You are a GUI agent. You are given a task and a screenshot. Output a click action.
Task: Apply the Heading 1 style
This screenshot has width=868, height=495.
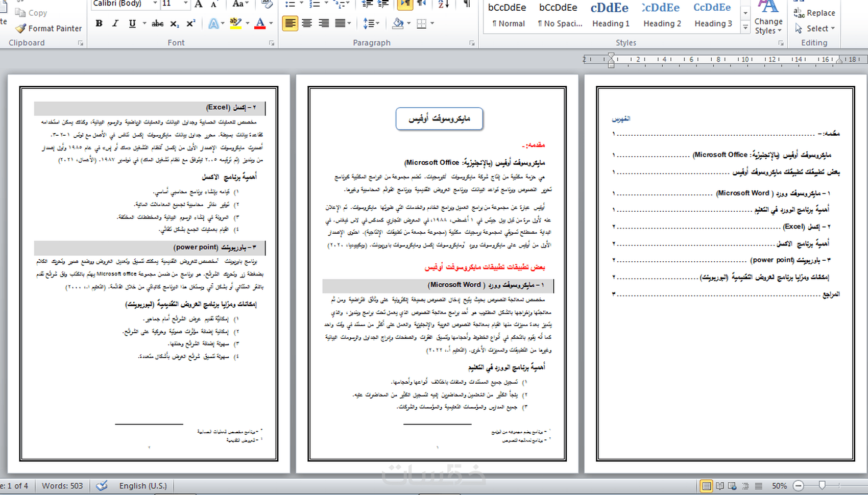coord(611,15)
